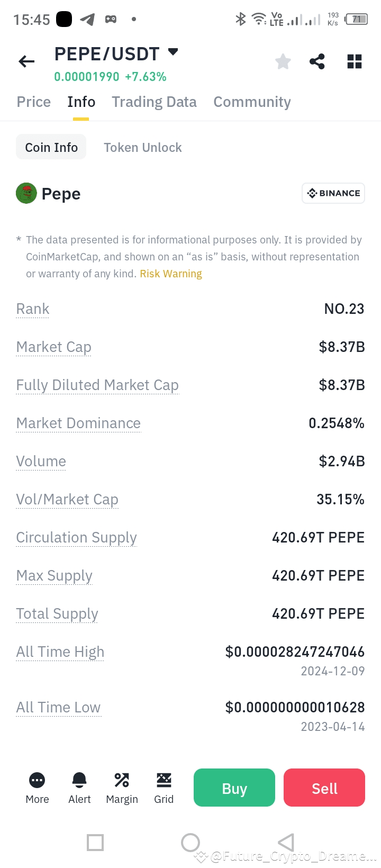Select the Token Unlock pill
381x868 pixels.
142,147
